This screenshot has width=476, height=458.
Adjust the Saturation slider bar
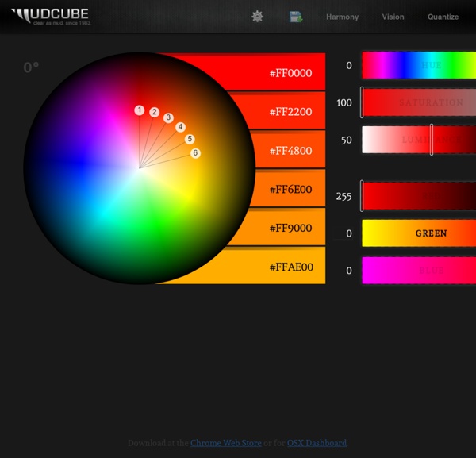[x=419, y=103]
